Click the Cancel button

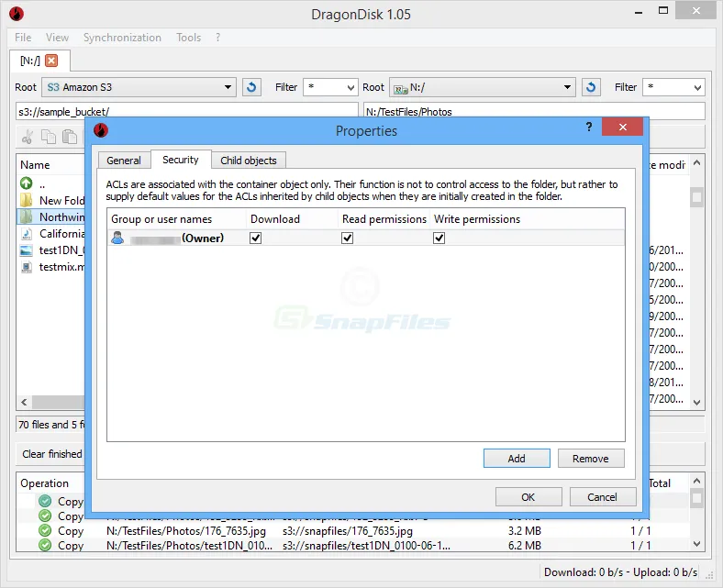[603, 497]
